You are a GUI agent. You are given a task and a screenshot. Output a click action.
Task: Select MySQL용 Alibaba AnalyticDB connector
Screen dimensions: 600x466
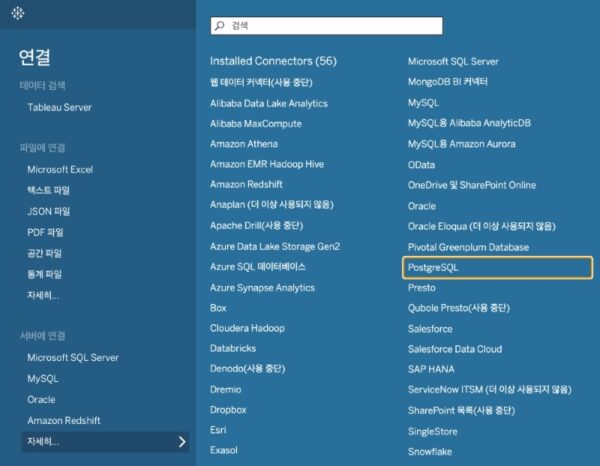pyautogui.click(x=469, y=124)
